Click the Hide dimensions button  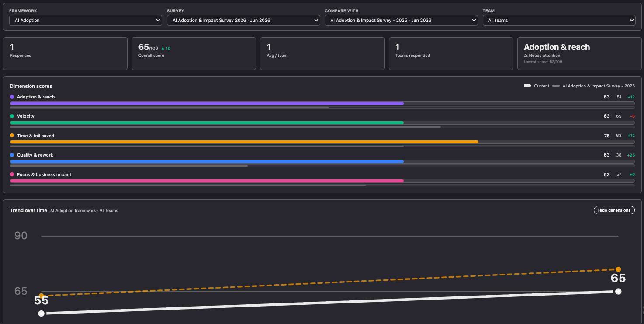pyautogui.click(x=614, y=210)
